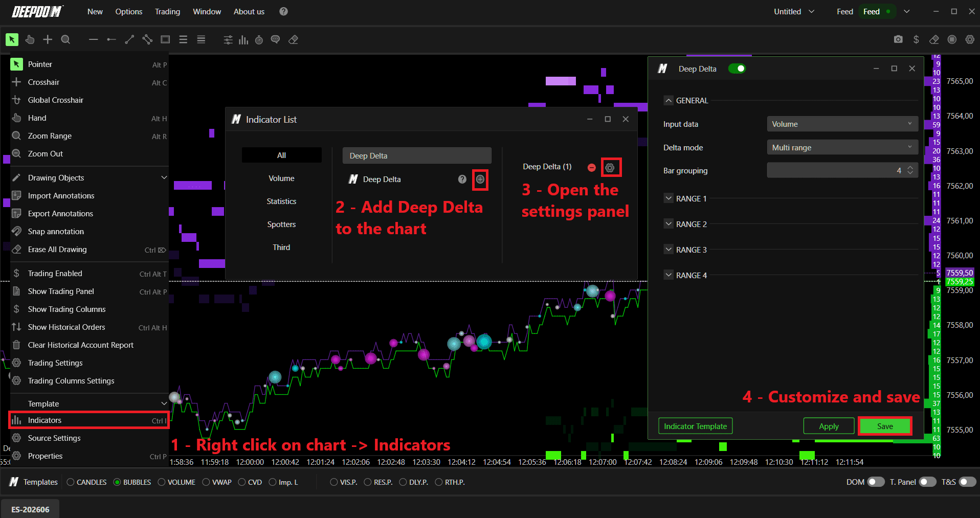Click the stopwatch timer icon in toolbar
The image size is (980, 518).
(259, 39)
